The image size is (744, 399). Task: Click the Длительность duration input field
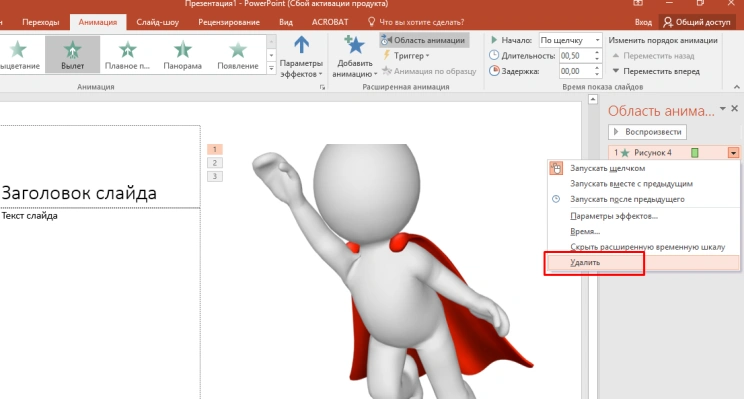tap(576, 56)
